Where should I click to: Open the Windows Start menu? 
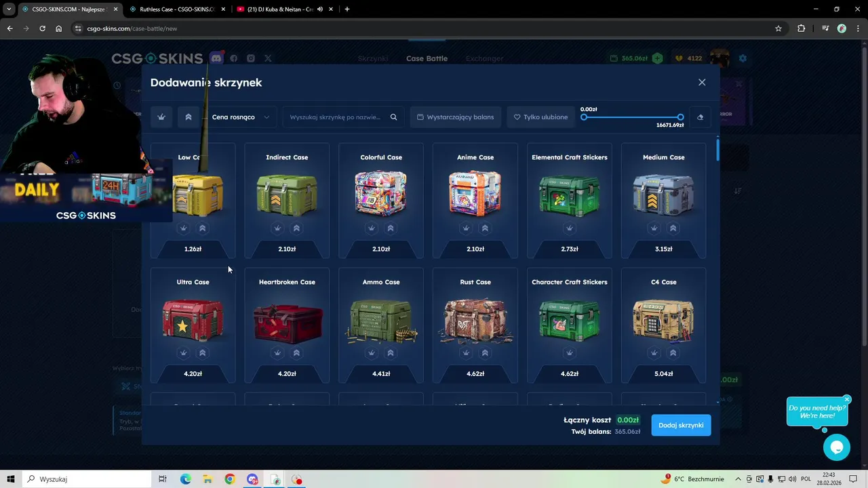[x=11, y=479]
